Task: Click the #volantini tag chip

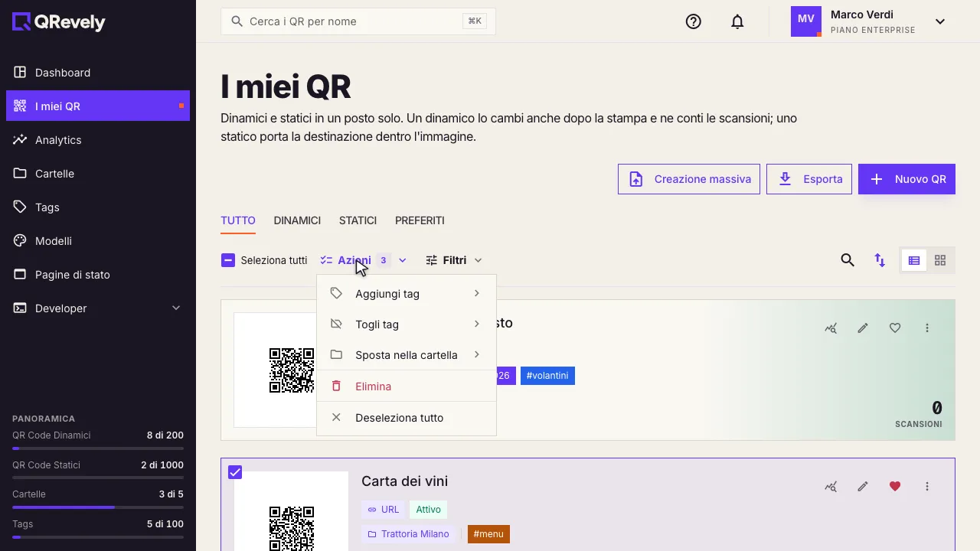Action: click(x=547, y=376)
